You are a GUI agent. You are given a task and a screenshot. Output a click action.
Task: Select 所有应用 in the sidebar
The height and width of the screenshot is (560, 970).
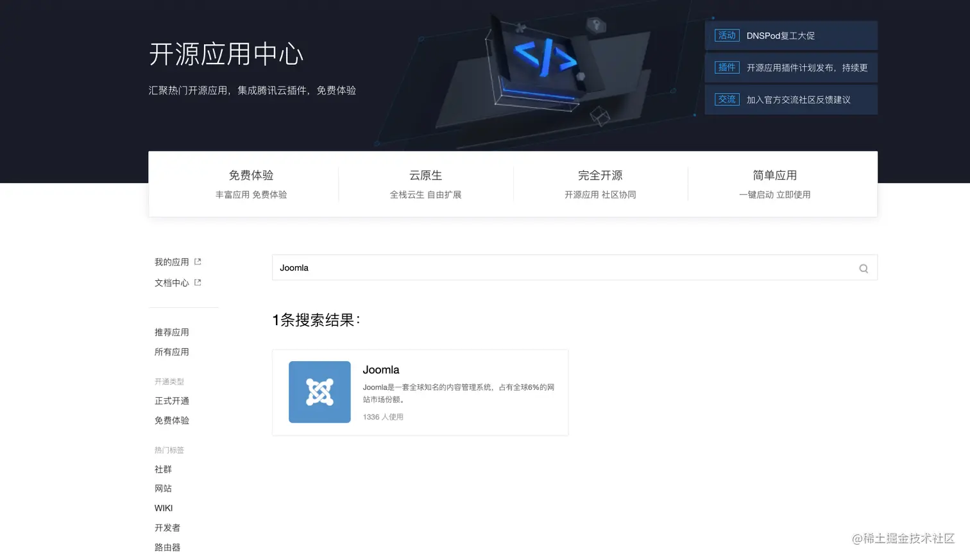(172, 352)
